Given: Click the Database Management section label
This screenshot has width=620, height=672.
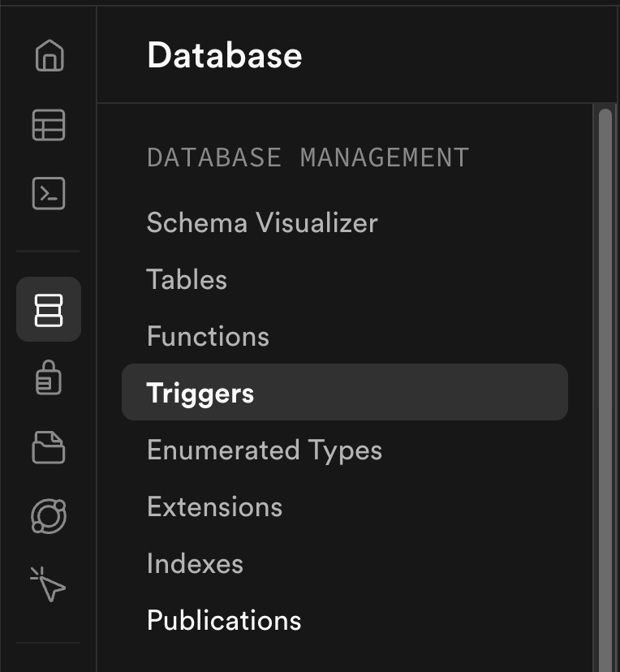Looking at the screenshot, I should click(x=308, y=157).
